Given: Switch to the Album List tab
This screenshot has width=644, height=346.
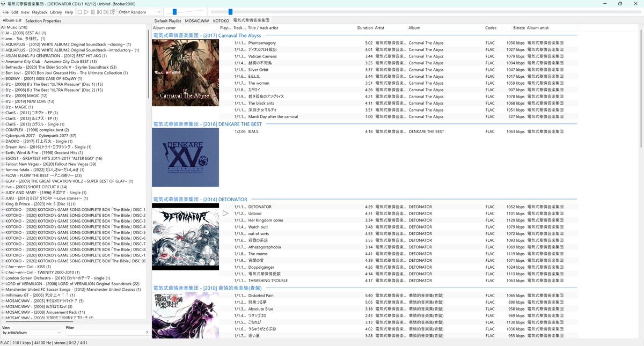Looking at the screenshot, I should click(12, 20).
